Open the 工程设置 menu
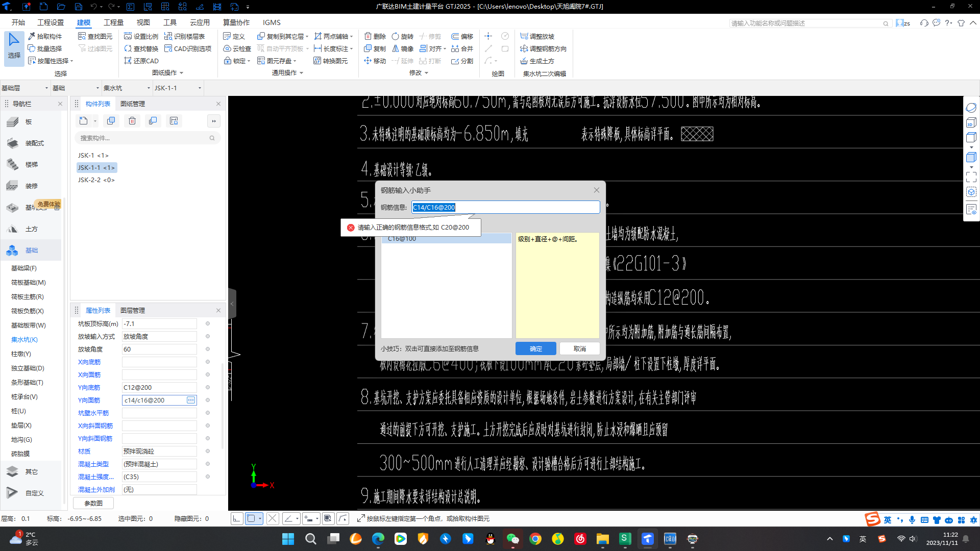980x551 pixels. pyautogui.click(x=51, y=22)
